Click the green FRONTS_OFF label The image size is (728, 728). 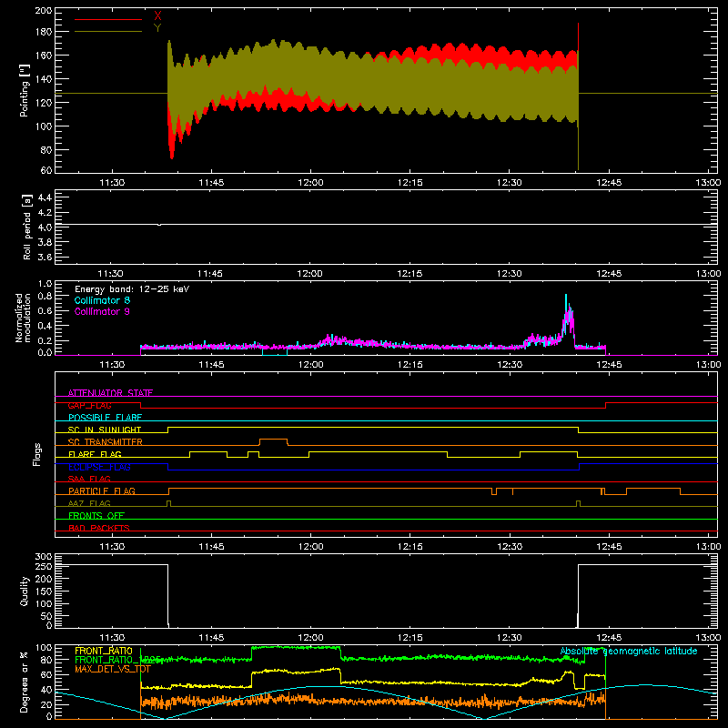[x=96, y=515]
